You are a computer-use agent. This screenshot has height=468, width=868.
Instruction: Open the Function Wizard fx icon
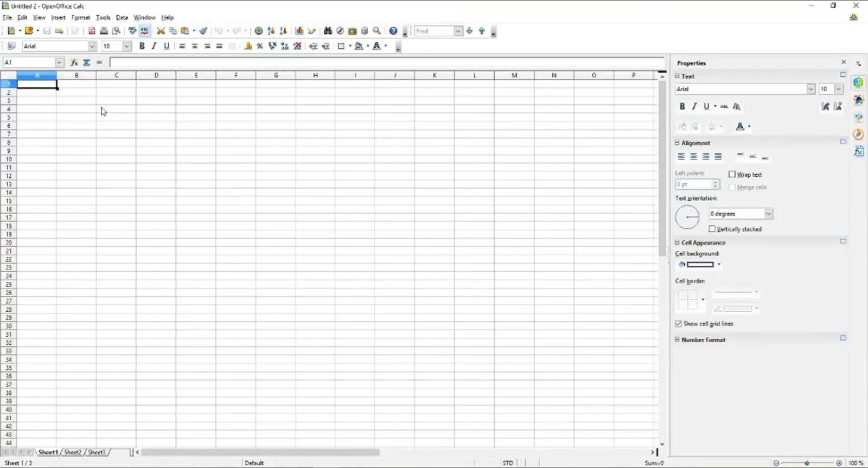[x=74, y=62]
